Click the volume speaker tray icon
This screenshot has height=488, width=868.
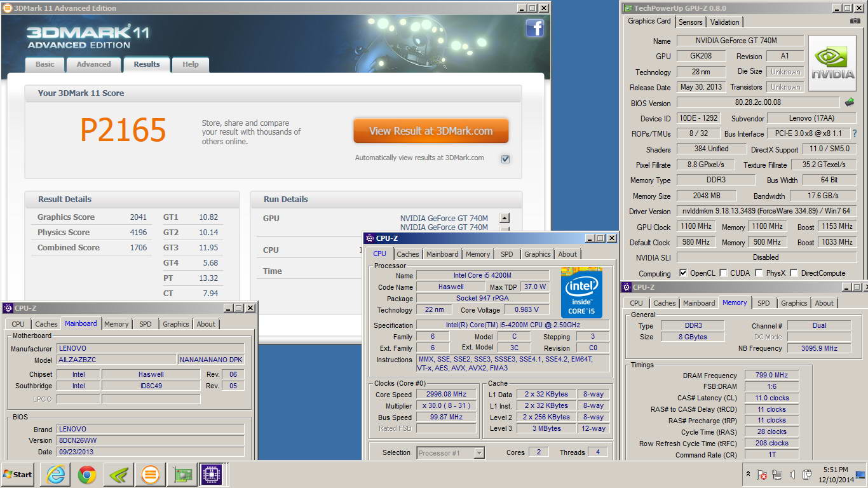click(792, 475)
